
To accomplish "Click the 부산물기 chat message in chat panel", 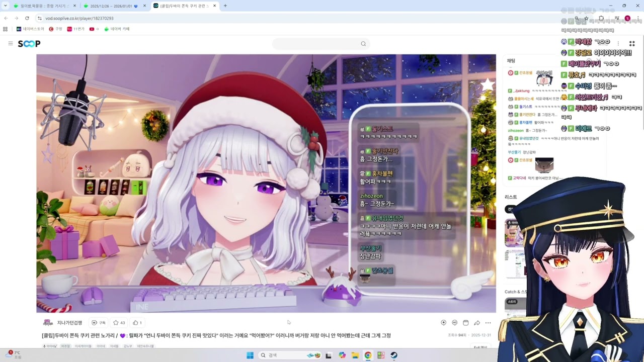I will 522,152.
